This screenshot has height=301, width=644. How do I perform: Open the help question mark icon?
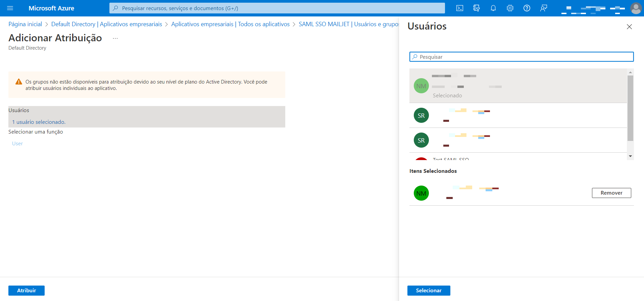pos(527,8)
